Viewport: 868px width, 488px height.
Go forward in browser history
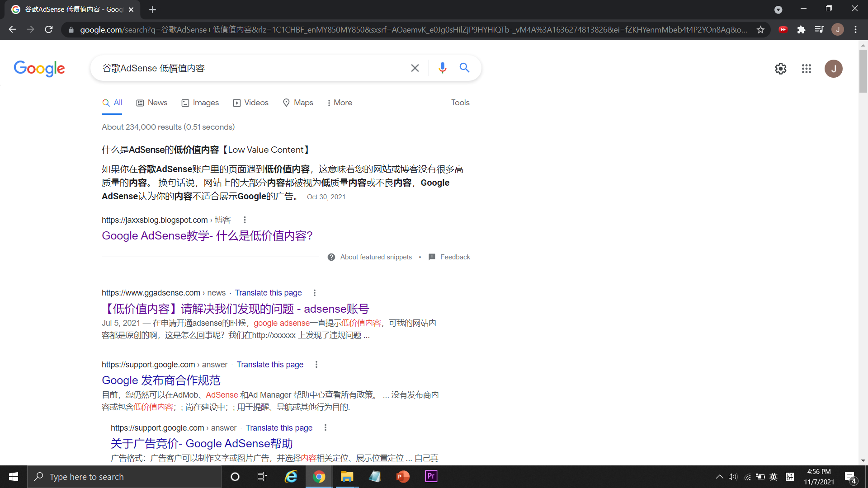[x=30, y=29]
